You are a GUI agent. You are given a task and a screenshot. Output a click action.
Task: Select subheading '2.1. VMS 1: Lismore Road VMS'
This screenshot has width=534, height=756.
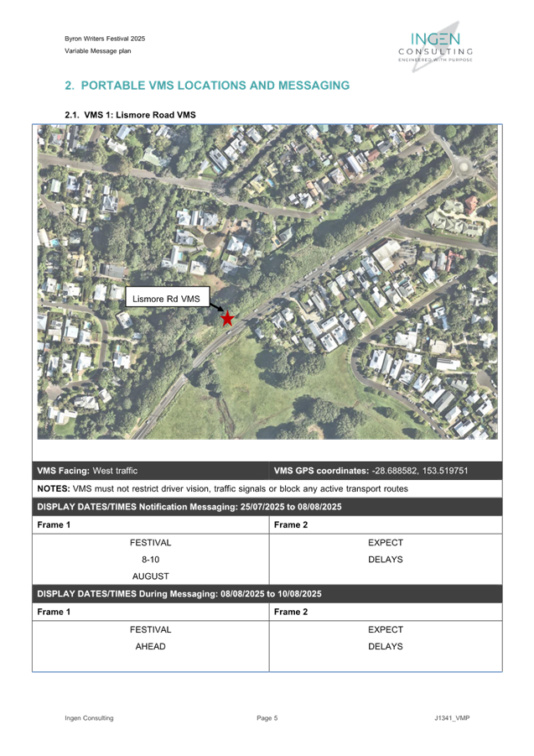[130, 115]
